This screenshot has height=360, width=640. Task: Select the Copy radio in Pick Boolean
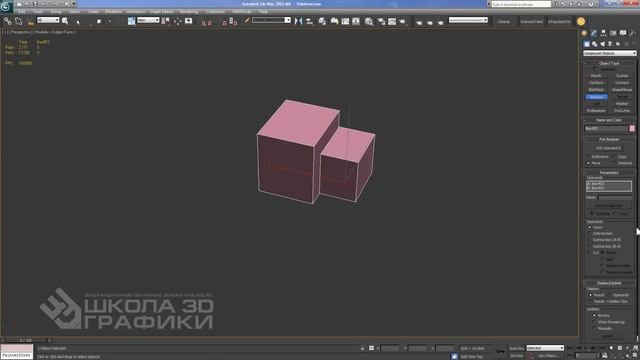[615, 157]
